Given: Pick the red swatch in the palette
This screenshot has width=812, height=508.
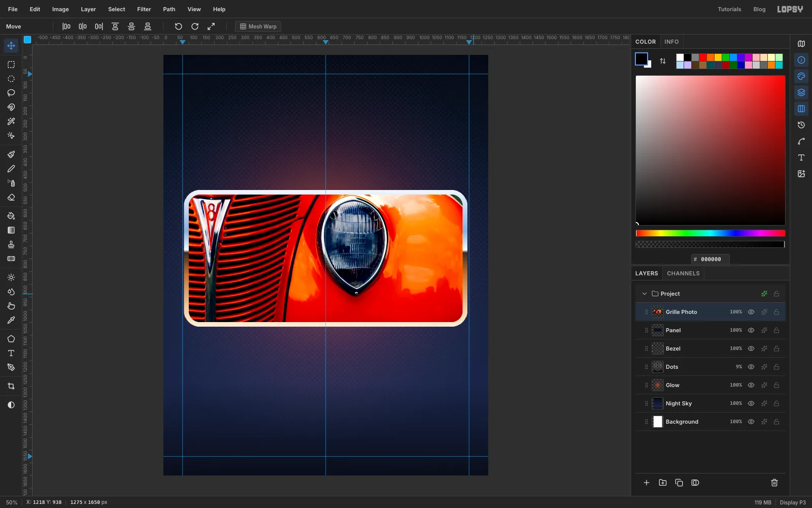Looking at the screenshot, I should tap(703, 57).
